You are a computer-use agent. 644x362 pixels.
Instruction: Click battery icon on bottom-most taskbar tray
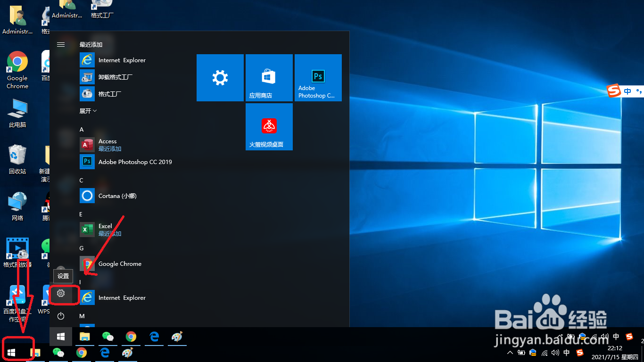pyautogui.click(x=521, y=353)
